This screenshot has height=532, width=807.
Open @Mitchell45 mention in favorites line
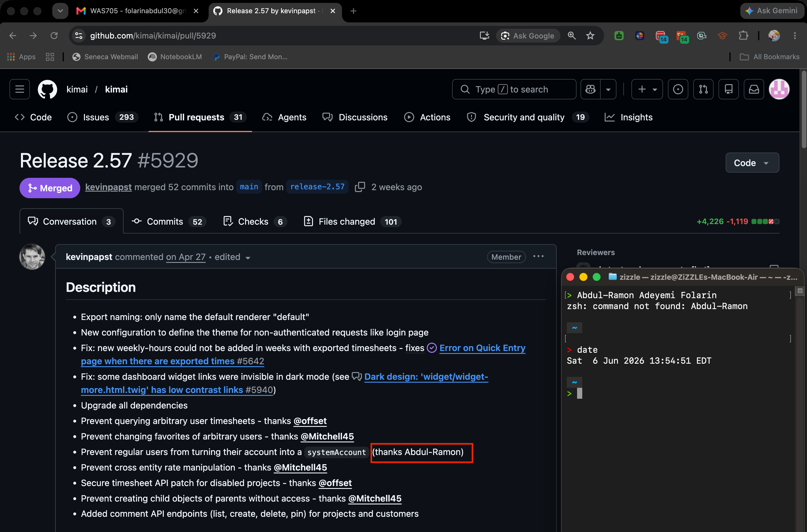click(327, 437)
